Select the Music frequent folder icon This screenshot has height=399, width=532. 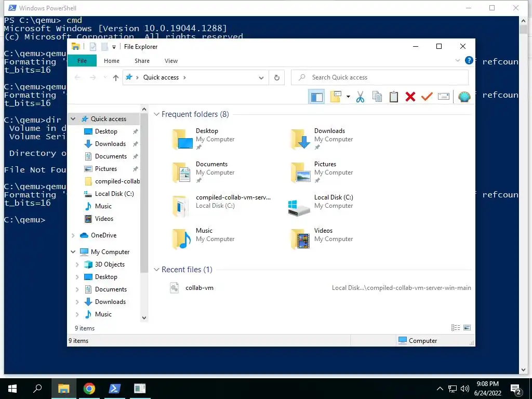point(181,239)
